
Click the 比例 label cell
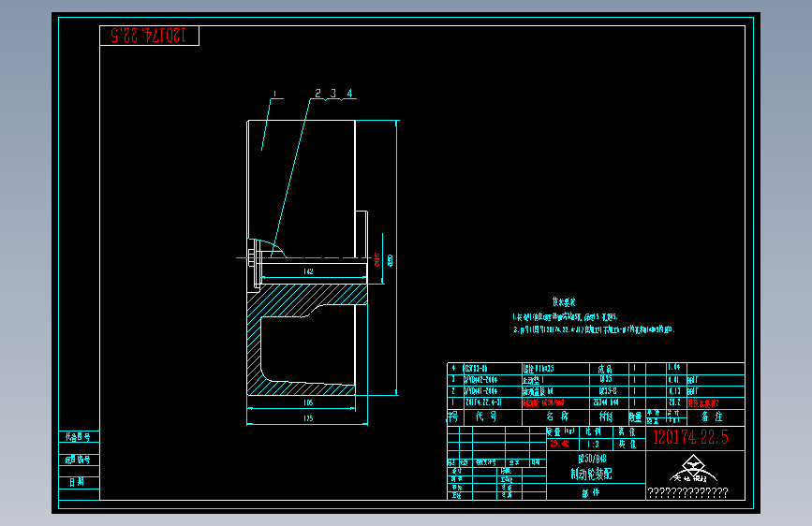[x=594, y=431]
